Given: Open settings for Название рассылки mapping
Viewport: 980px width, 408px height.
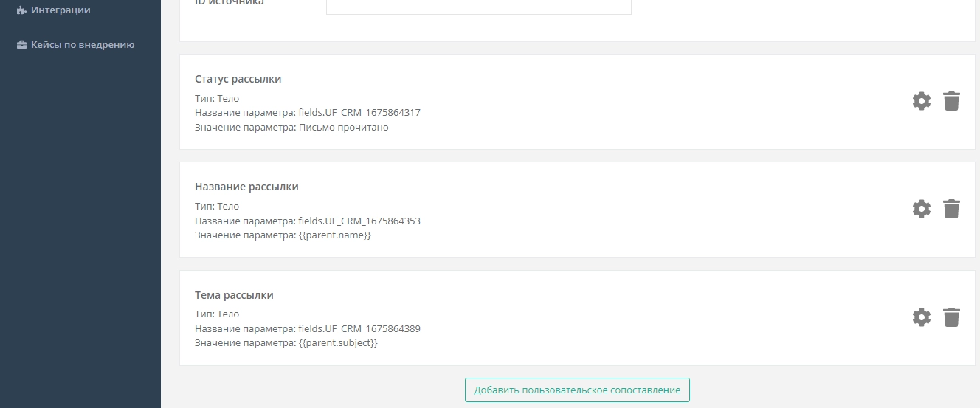Looking at the screenshot, I should (x=922, y=209).
